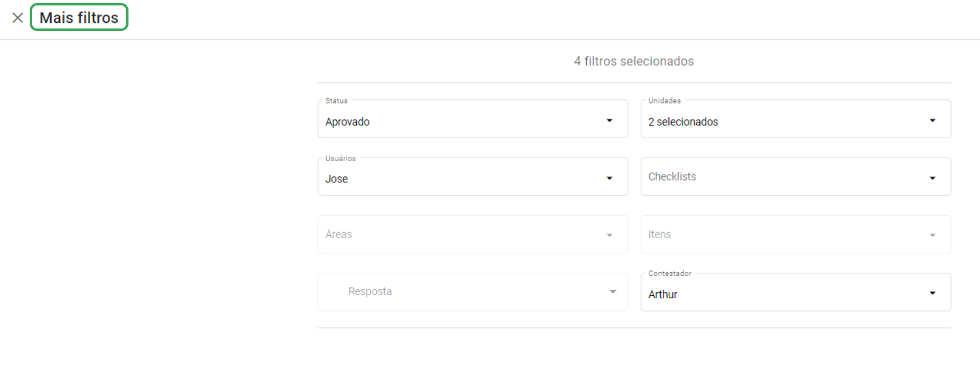Expand the Contestador dropdown
The height and width of the screenshot is (383, 980).
click(x=933, y=293)
